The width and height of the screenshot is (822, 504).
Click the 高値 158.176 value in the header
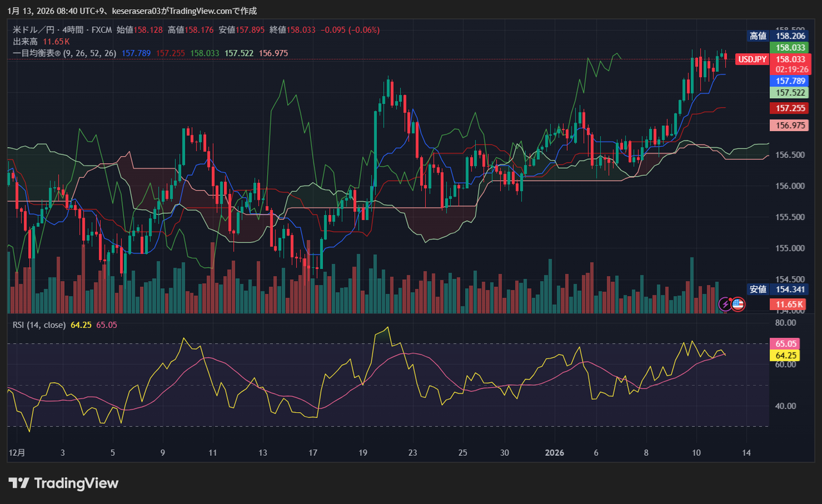click(191, 30)
